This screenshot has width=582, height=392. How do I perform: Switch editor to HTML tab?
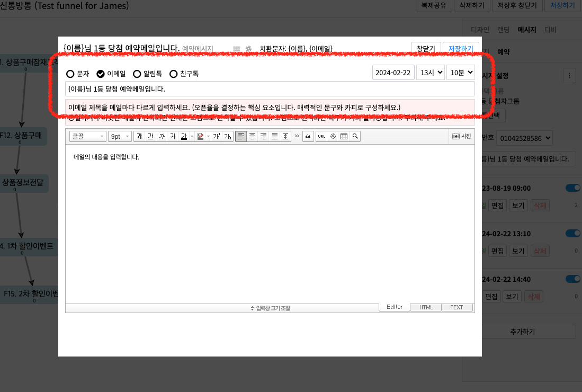[426, 307]
